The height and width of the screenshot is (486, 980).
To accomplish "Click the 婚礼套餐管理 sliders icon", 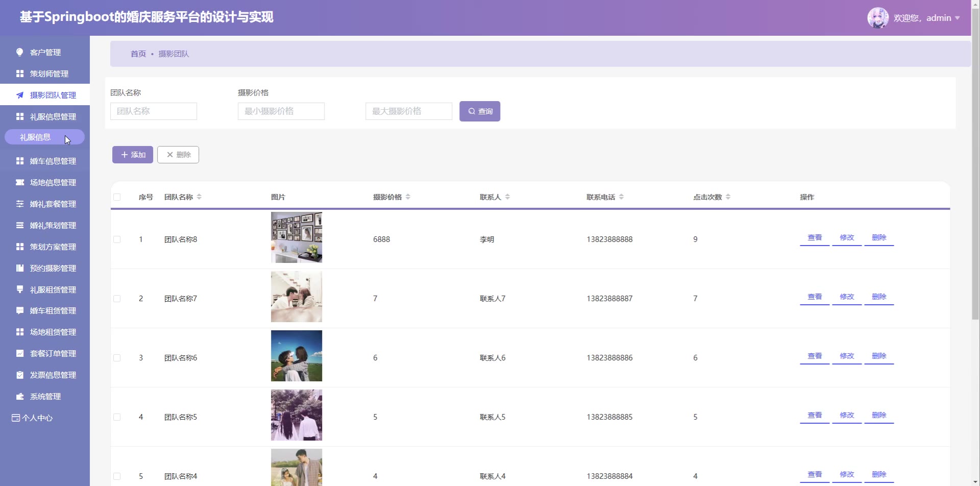I will 20,204.
